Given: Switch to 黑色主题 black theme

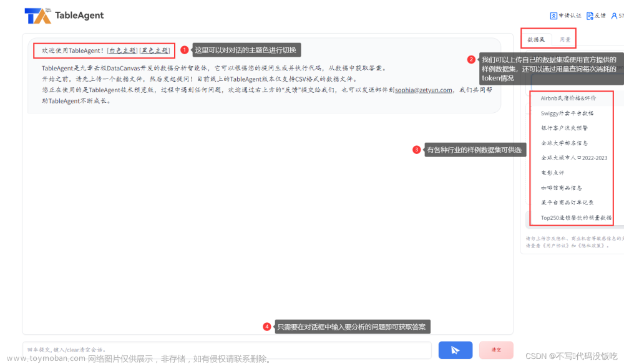Looking at the screenshot, I should [x=155, y=50].
